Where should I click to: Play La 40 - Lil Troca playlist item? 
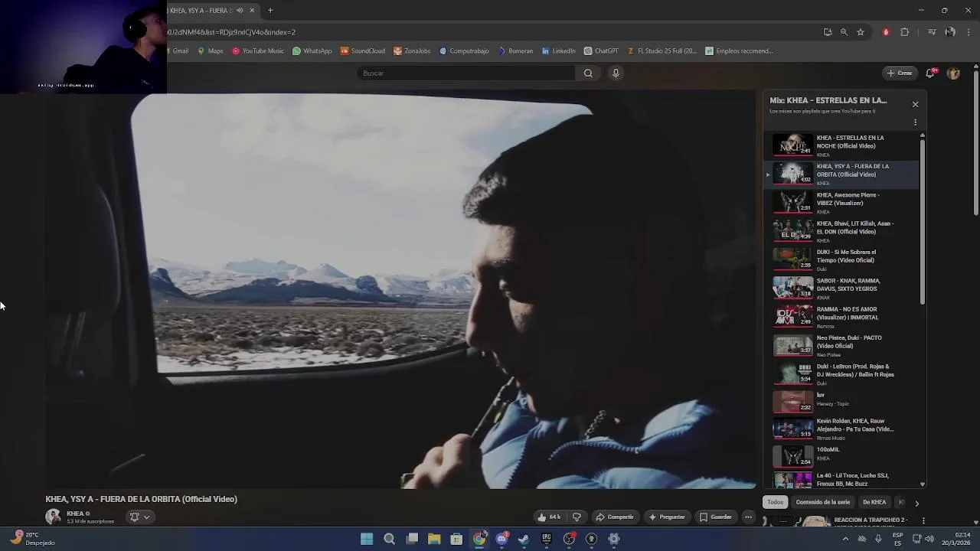[x=842, y=480]
